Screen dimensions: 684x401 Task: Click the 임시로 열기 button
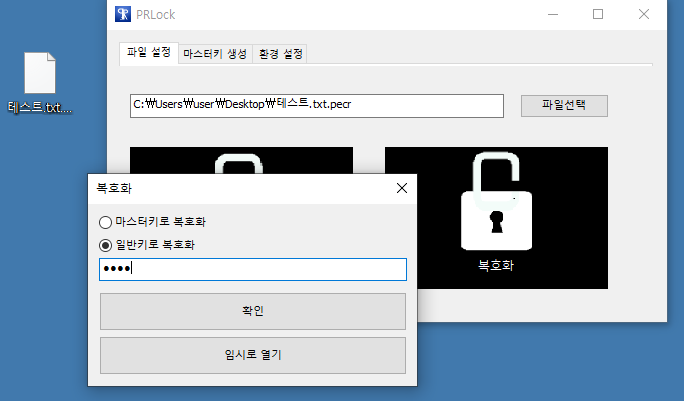pyautogui.click(x=253, y=355)
